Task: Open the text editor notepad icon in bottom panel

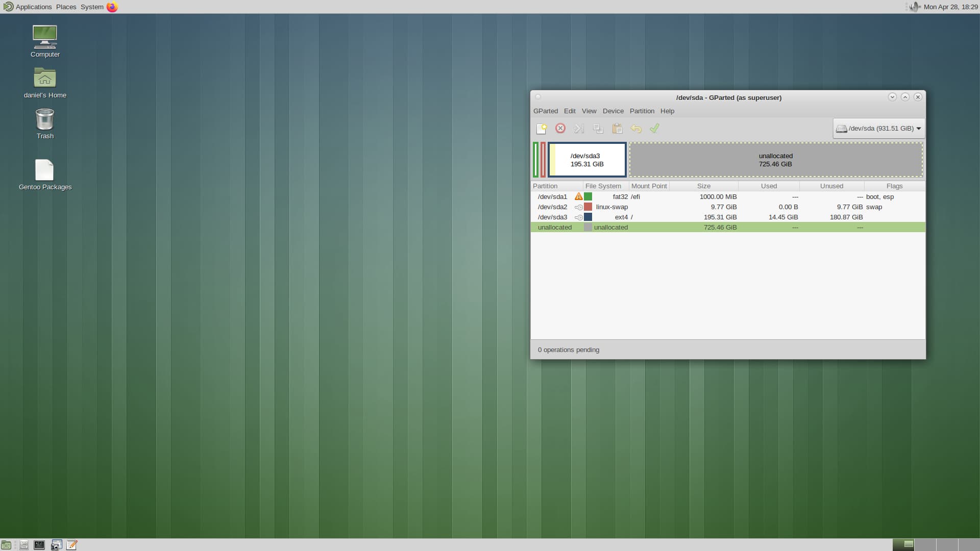Action: (72, 545)
